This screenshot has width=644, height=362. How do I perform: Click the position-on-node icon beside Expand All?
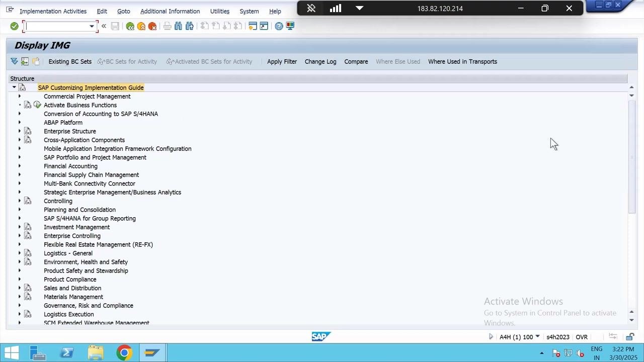pyautogui.click(x=25, y=61)
